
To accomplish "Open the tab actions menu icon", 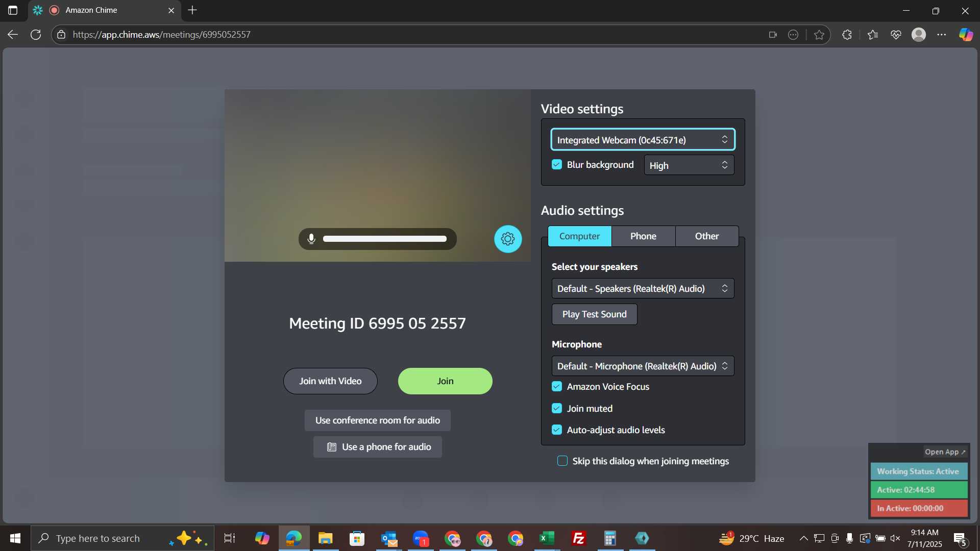I will tap(13, 10).
